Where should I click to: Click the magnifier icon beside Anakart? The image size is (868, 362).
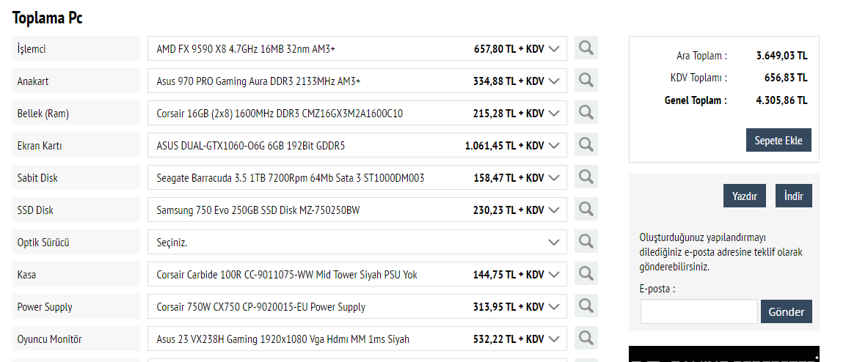(x=586, y=81)
